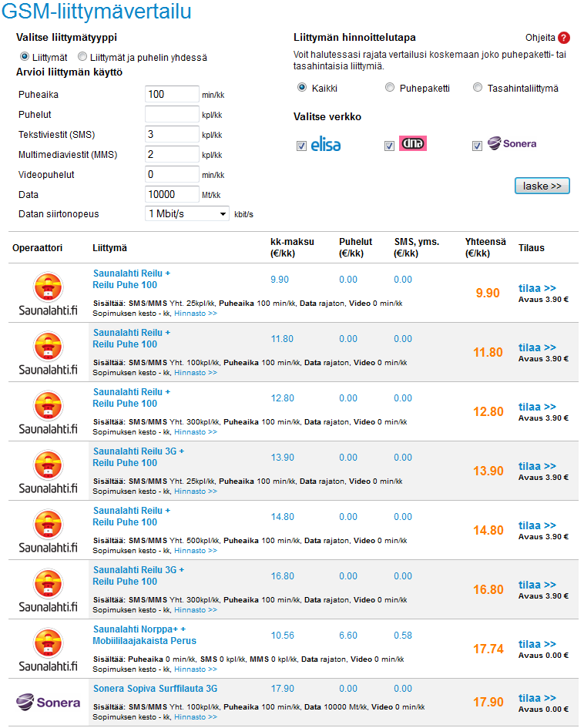Open Hinnasto link for Sonera Sopiva Surffilauta
584x728 pixels.
coord(196,717)
